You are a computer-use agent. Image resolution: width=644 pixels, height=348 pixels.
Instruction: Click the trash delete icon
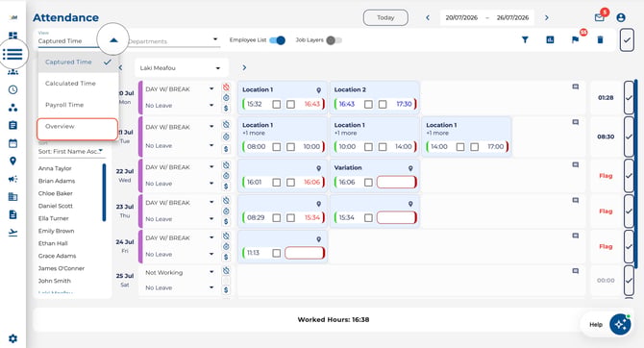coord(600,39)
